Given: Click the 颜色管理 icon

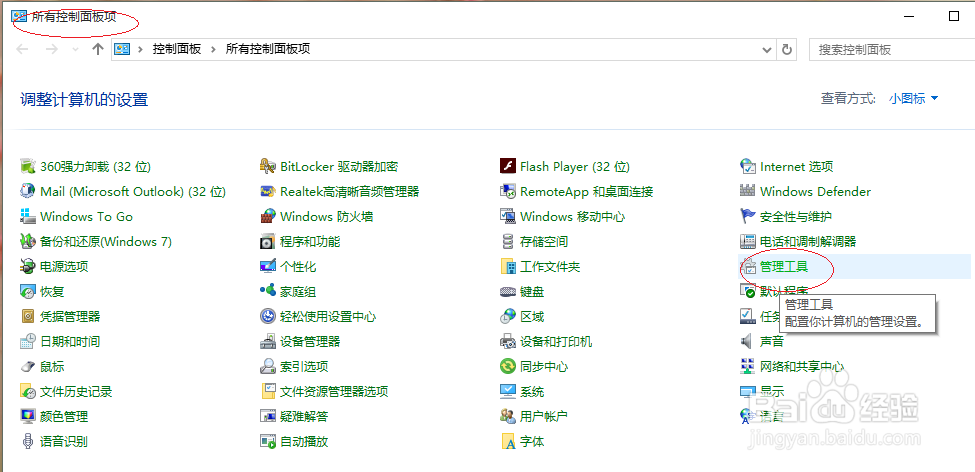Looking at the screenshot, I should tap(28, 416).
